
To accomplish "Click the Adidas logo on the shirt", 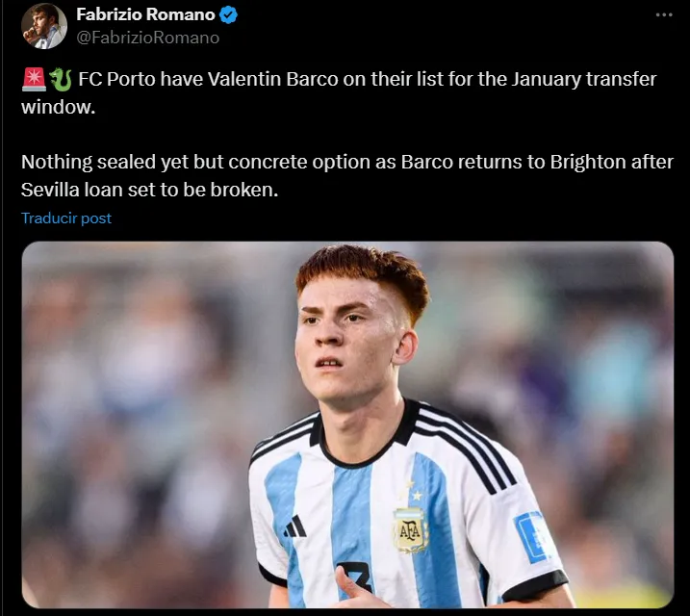I will (294, 526).
